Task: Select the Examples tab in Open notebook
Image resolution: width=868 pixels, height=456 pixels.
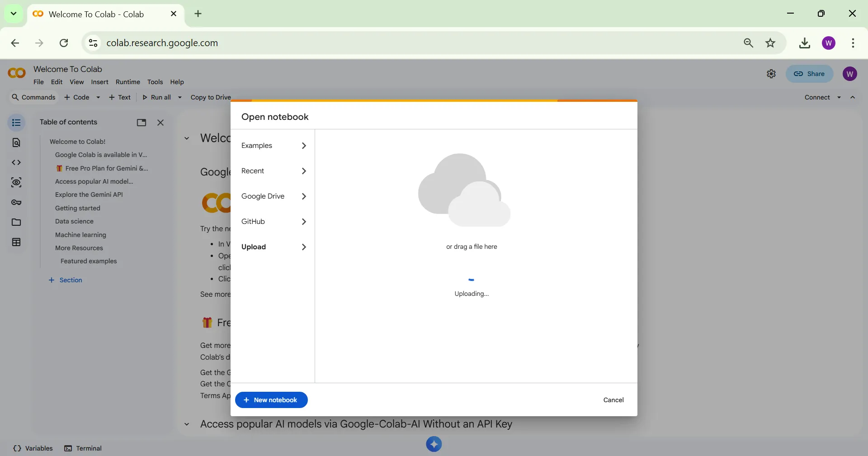Action: [x=273, y=146]
